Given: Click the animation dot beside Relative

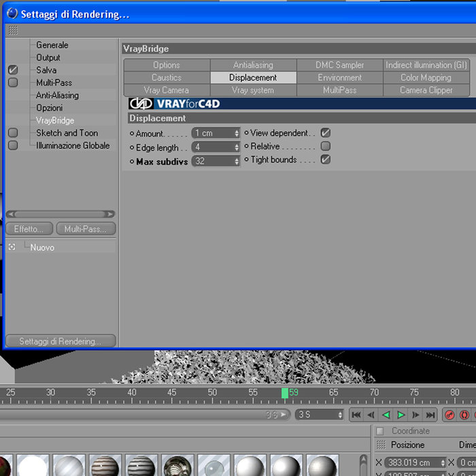Looking at the screenshot, I should click(246, 146).
